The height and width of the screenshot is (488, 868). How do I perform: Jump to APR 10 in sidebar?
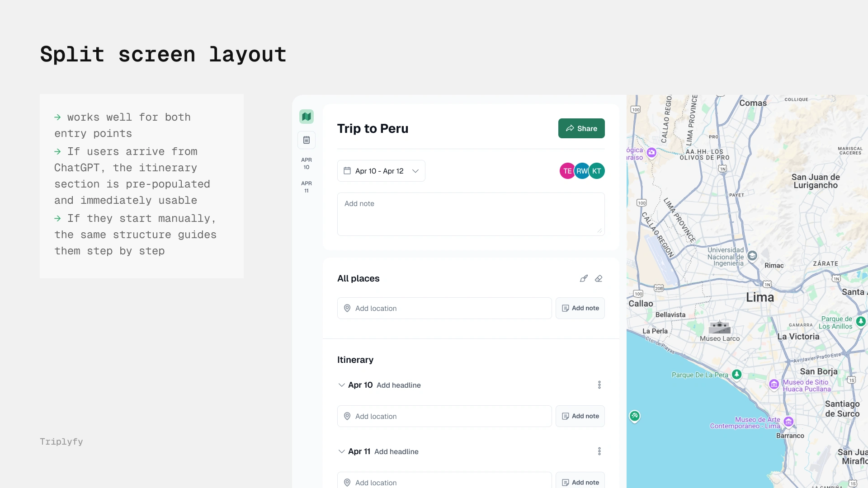click(307, 164)
